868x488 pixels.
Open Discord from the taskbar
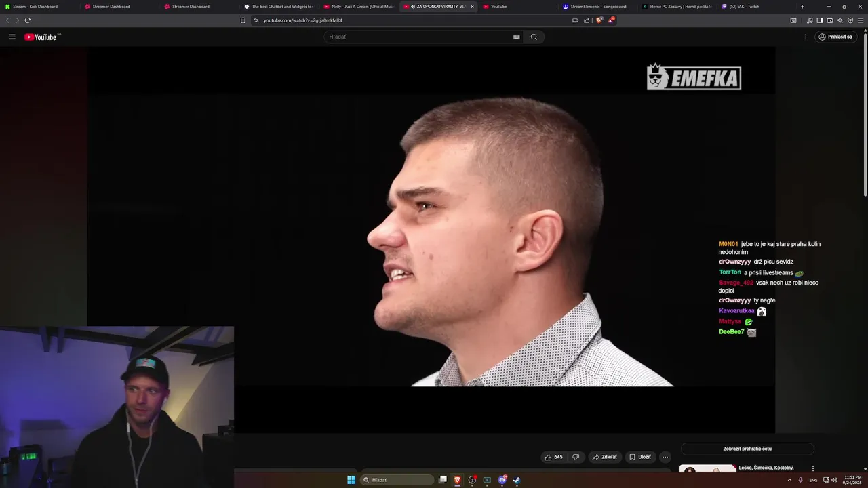click(502, 480)
